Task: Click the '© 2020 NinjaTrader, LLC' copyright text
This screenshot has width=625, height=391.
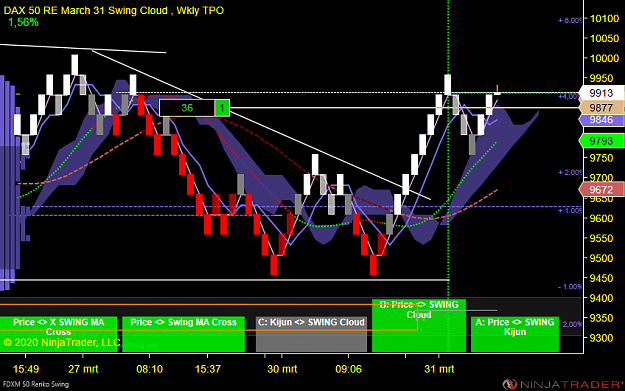Action: 61,342
